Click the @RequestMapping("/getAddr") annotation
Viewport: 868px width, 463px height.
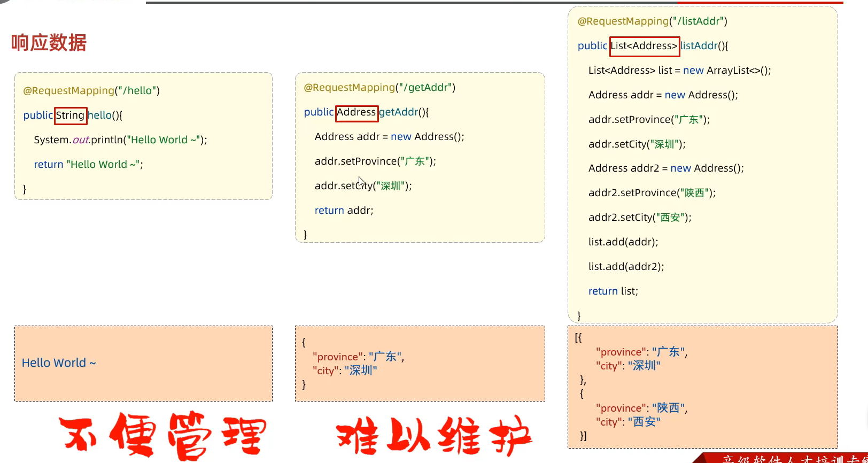[x=379, y=88]
